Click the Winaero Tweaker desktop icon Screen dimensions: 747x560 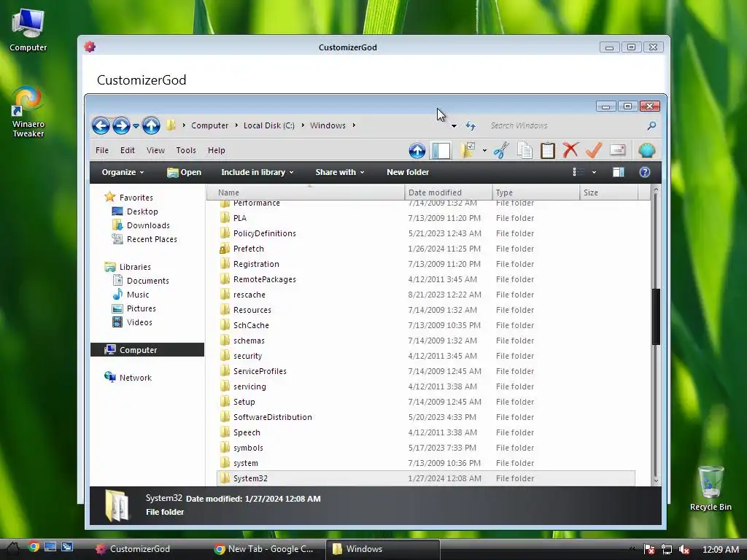pos(28,112)
